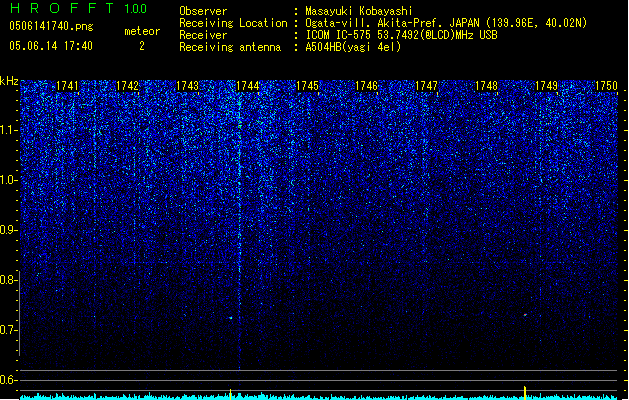Click the 1746 time axis marker
The image size is (629, 400).
pyautogui.click(x=367, y=86)
